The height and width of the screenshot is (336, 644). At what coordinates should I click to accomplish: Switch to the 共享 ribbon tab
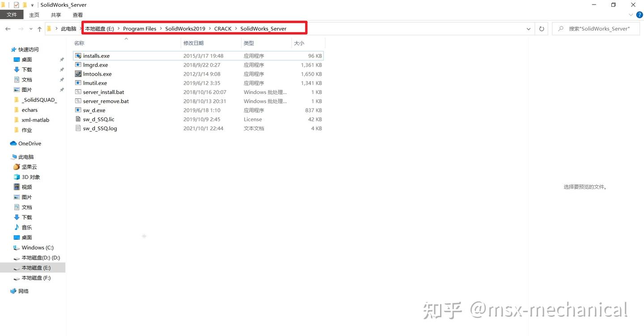56,15
